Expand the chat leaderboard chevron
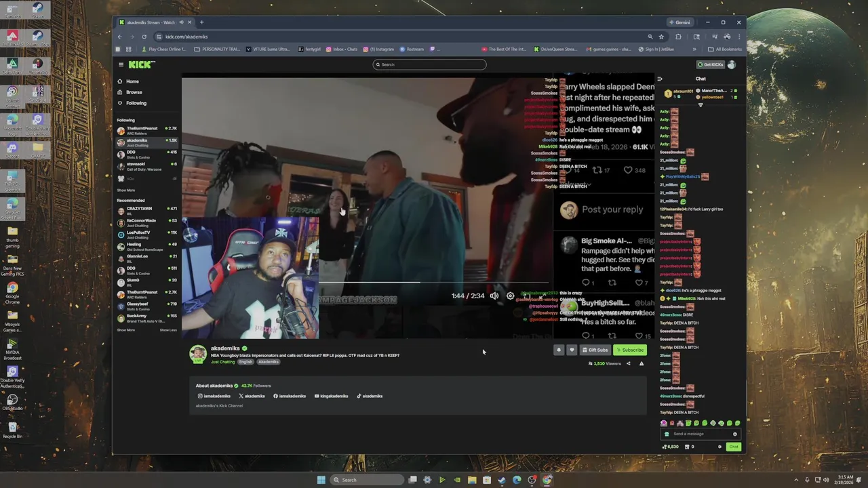This screenshot has height=488, width=868. (701, 105)
